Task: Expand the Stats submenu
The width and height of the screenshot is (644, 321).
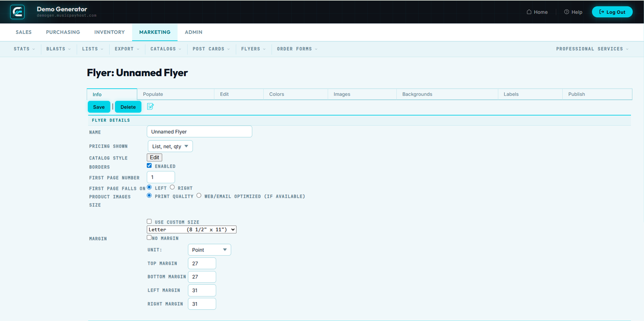Action: click(x=24, y=49)
